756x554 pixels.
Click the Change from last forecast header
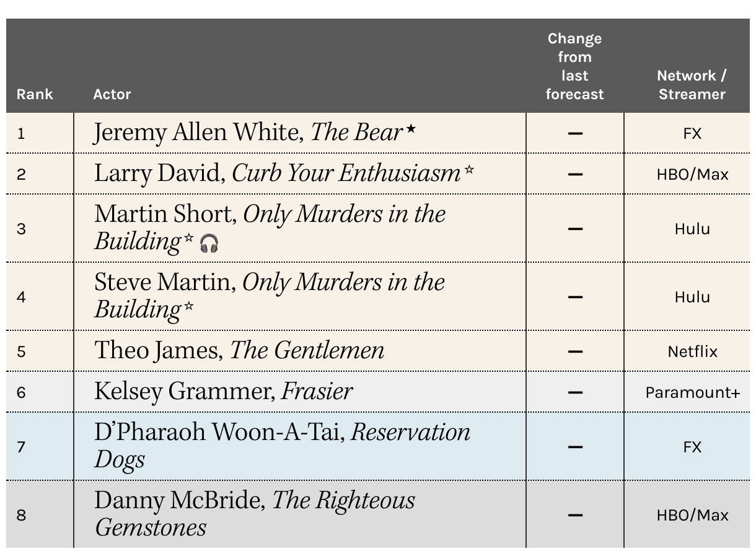574,66
